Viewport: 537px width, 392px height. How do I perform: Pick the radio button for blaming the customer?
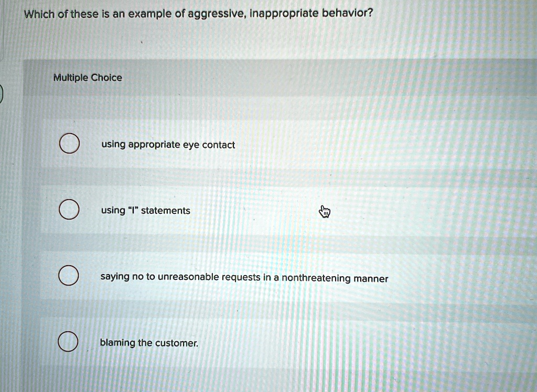(69, 343)
